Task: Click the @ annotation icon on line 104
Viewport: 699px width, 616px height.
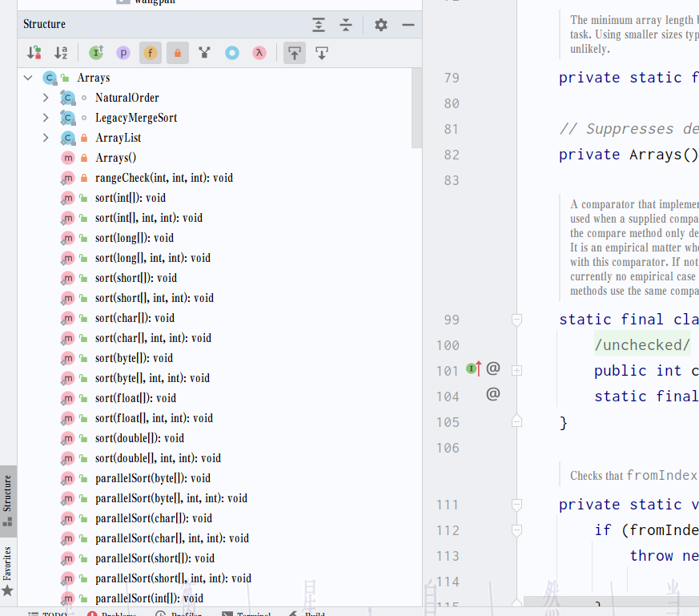Action: click(x=492, y=394)
